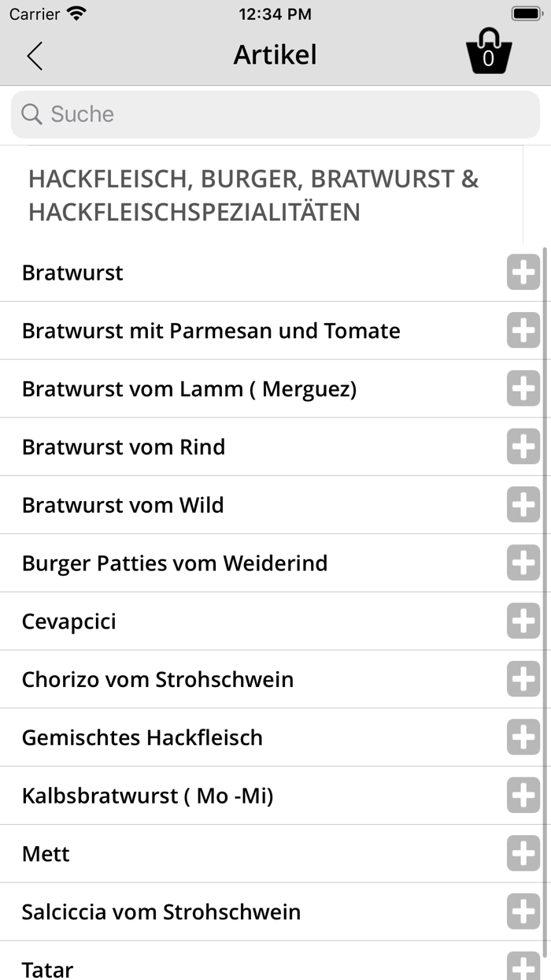Add Kalbsbratwurst ( Mo -Mi) via plus icon

tap(523, 796)
